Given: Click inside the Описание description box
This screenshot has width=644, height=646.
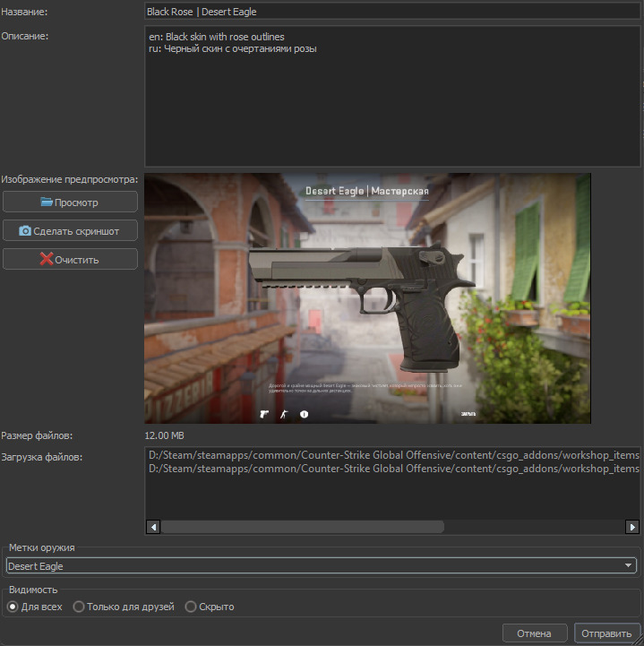Looking at the screenshot, I should click(x=392, y=96).
